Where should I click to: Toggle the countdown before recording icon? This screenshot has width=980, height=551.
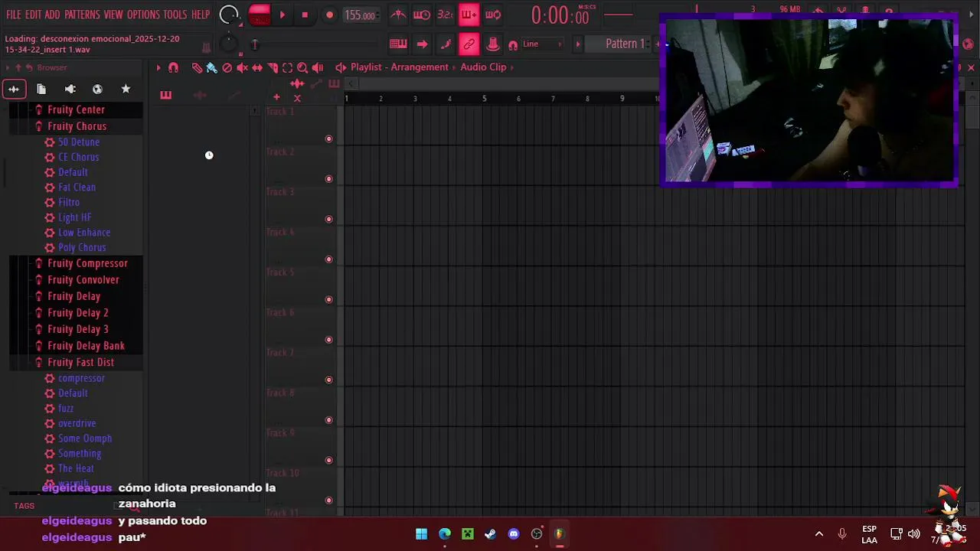[x=445, y=15]
